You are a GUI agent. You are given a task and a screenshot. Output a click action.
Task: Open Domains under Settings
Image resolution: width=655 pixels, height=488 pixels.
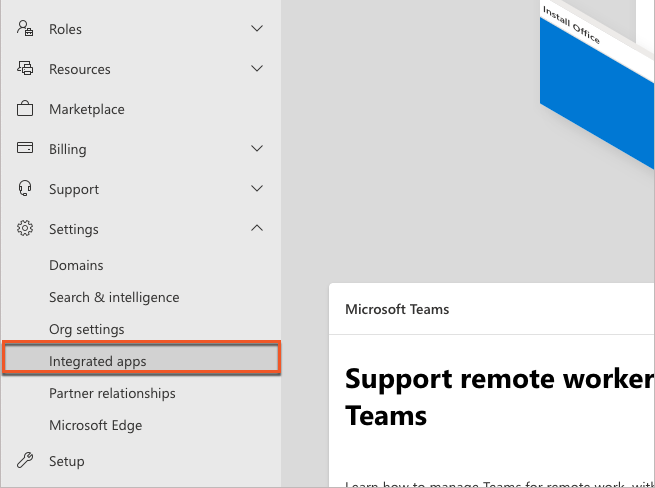[x=76, y=265]
